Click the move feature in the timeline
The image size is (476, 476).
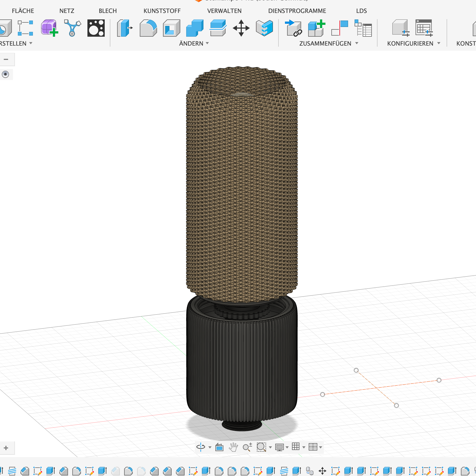[x=322, y=471]
